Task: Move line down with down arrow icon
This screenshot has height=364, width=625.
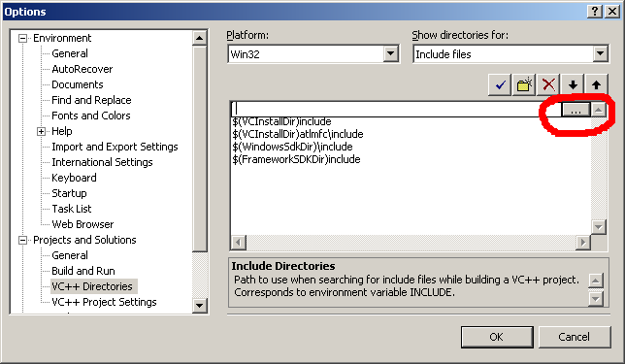Action: [573, 84]
